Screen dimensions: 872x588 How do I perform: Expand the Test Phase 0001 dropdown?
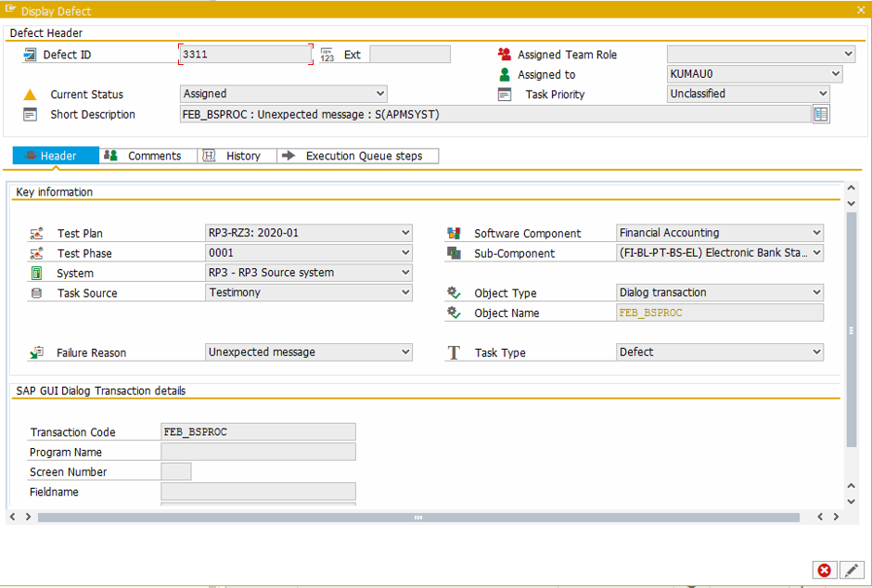405,253
